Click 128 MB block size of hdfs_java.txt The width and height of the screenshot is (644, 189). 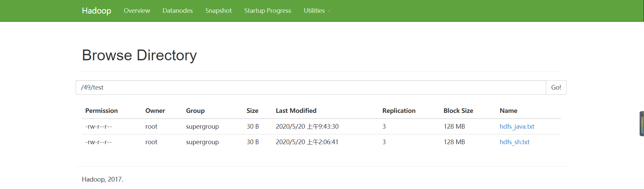tap(454, 127)
